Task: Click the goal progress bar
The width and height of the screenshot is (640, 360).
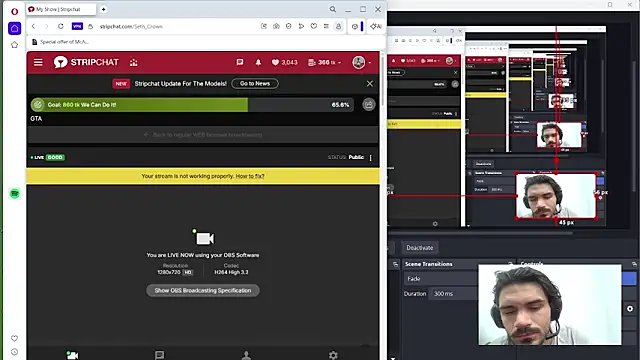Action: [x=192, y=105]
